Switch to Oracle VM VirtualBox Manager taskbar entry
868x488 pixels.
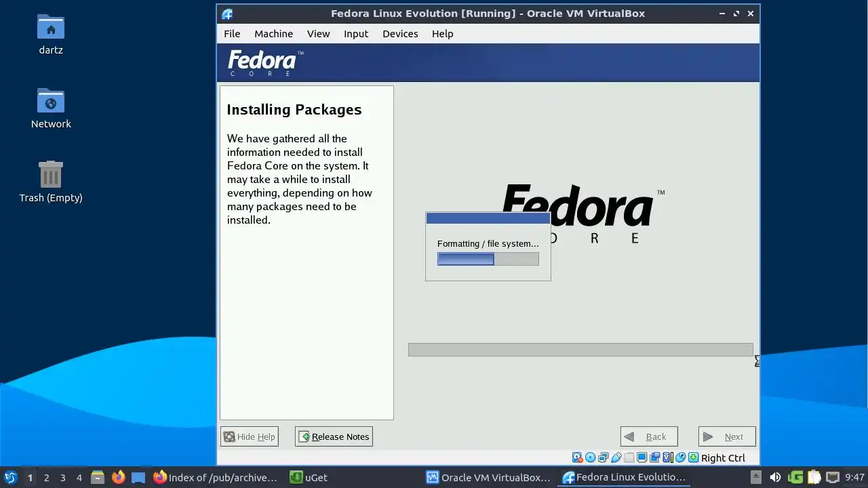(489, 477)
